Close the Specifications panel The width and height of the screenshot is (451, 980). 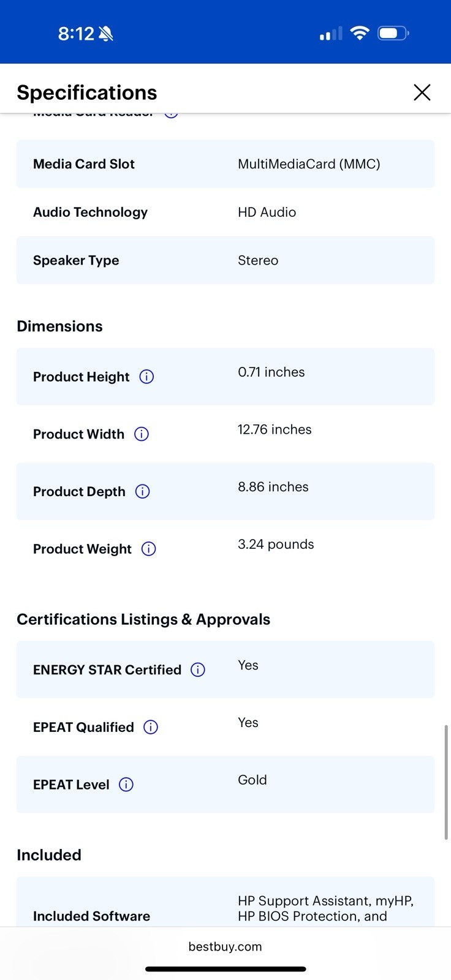coord(422,92)
